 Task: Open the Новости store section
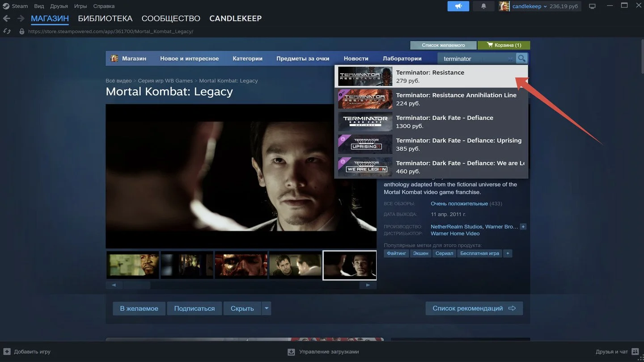pos(356,59)
